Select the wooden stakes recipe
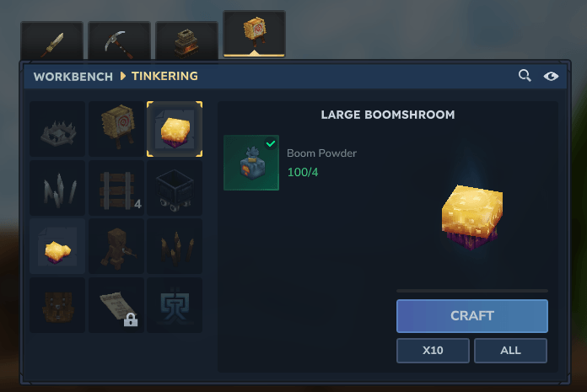Image resolution: width=587 pixels, height=392 pixels. coord(175,246)
